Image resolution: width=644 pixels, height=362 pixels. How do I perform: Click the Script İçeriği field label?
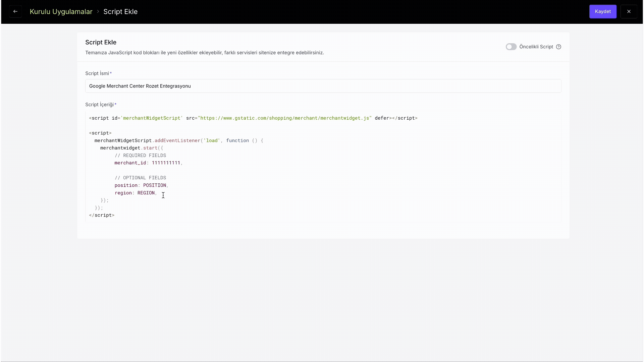pos(99,105)
